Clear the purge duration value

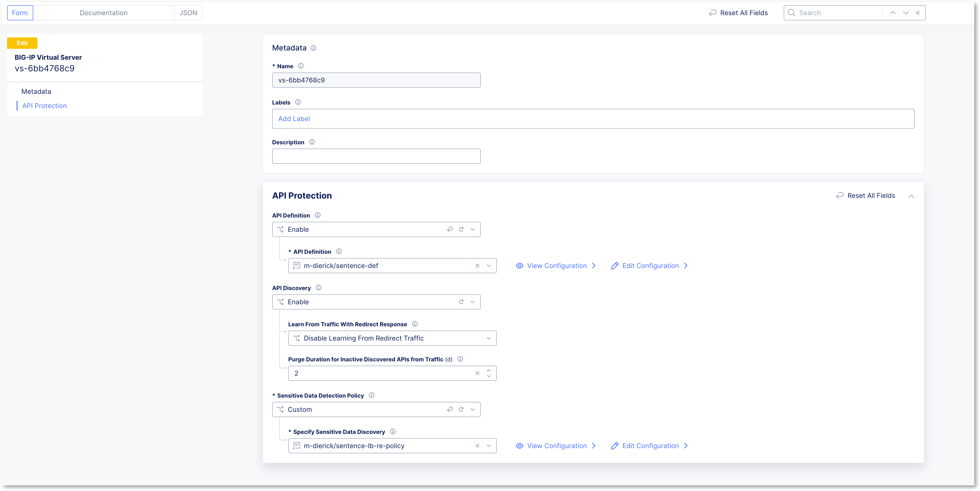tap(477, 373)
